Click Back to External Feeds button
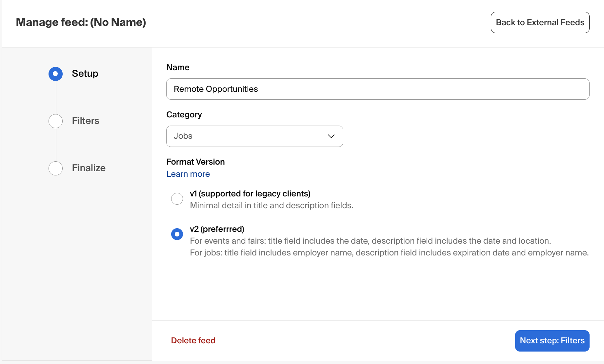 coord(540,23)
